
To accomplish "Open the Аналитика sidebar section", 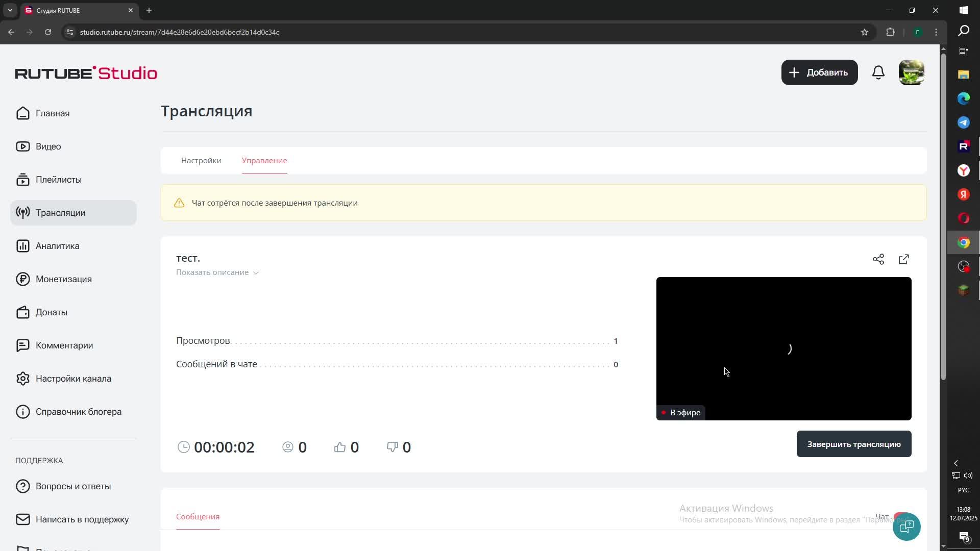I will point(57,246).
